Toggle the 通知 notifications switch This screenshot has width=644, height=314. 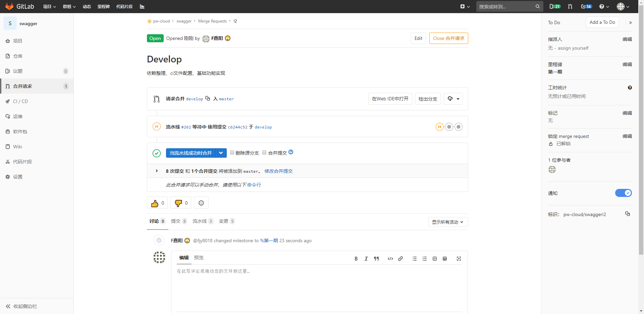623,193
